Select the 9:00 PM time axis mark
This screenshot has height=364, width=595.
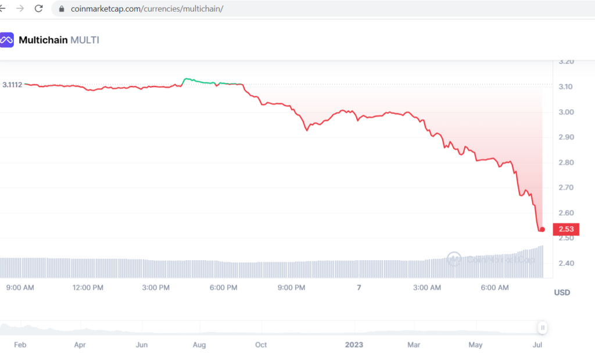point(291,287)
